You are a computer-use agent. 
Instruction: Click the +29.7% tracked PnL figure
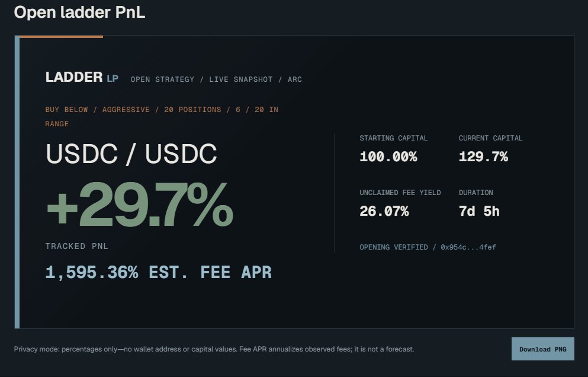coord(140,205)
